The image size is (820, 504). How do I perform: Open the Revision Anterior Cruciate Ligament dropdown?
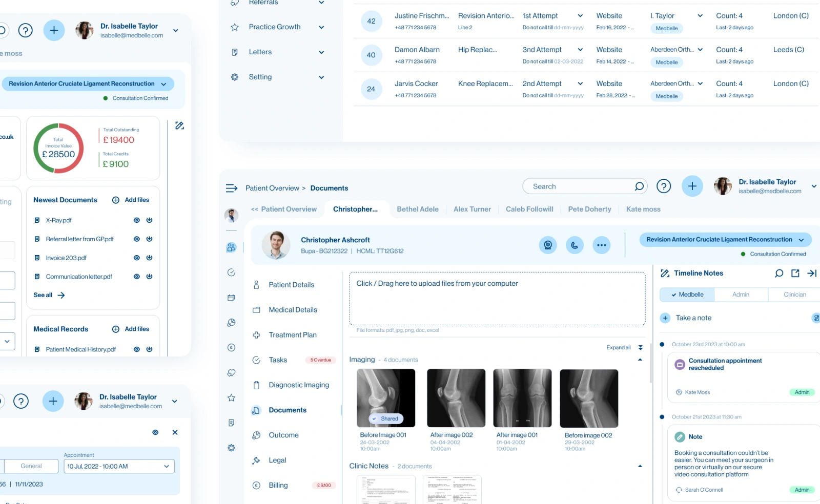click(x=803, y=239)
